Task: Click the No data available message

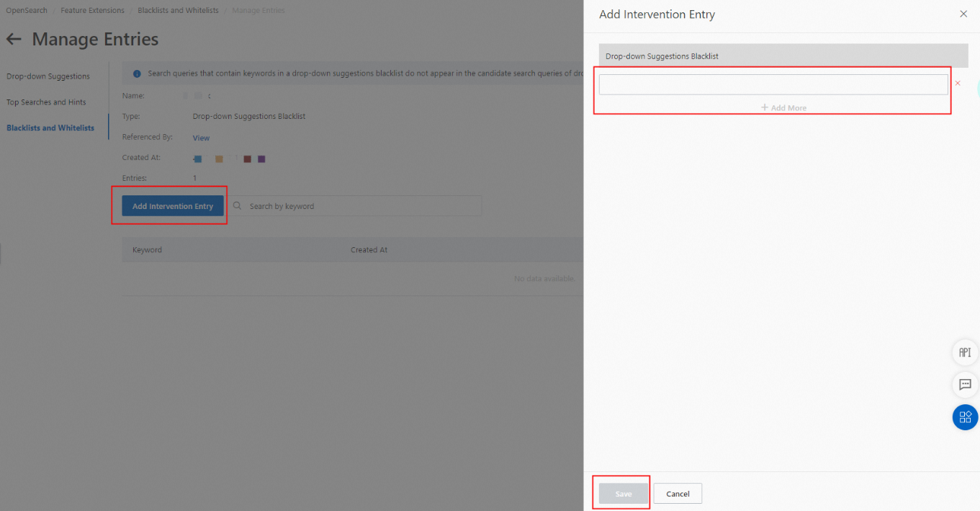Action: click(x=544, y=278)
